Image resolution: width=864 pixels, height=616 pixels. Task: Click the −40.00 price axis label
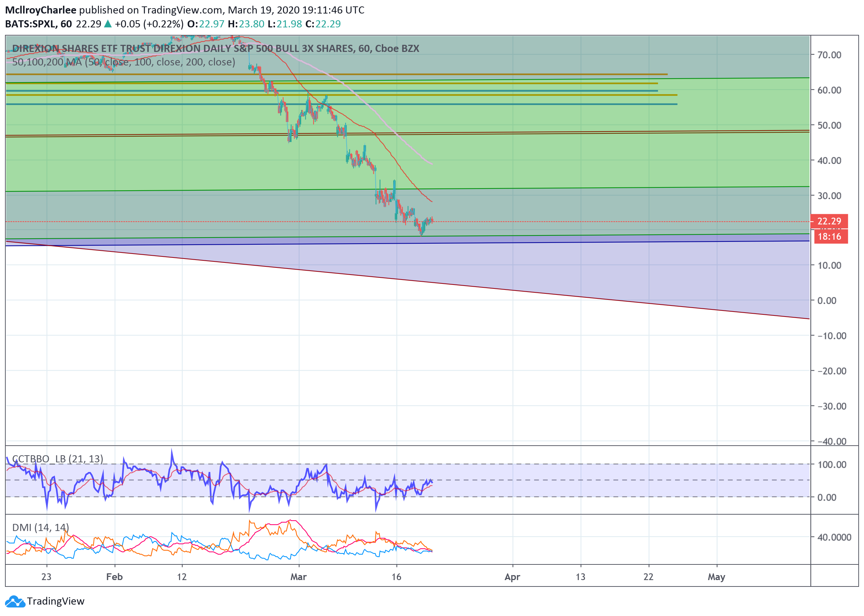point(832,441)
